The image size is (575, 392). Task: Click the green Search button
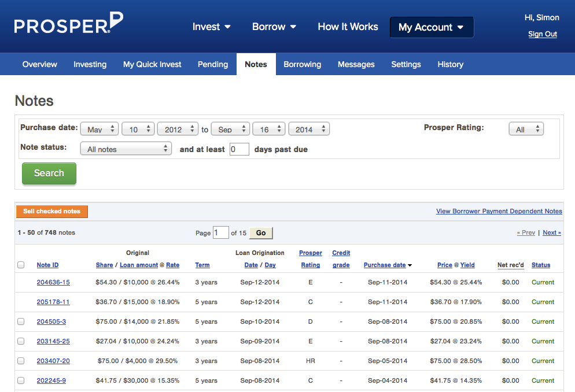49,173
